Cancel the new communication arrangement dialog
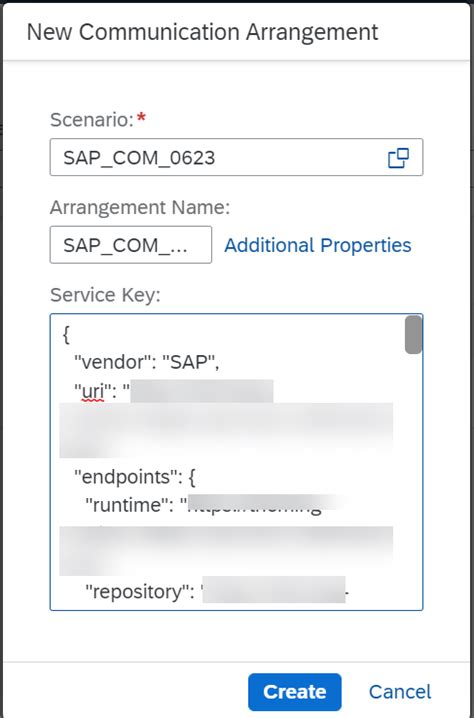Image resolution: width=474 pixels, height=718 pixels. (400, 691)
